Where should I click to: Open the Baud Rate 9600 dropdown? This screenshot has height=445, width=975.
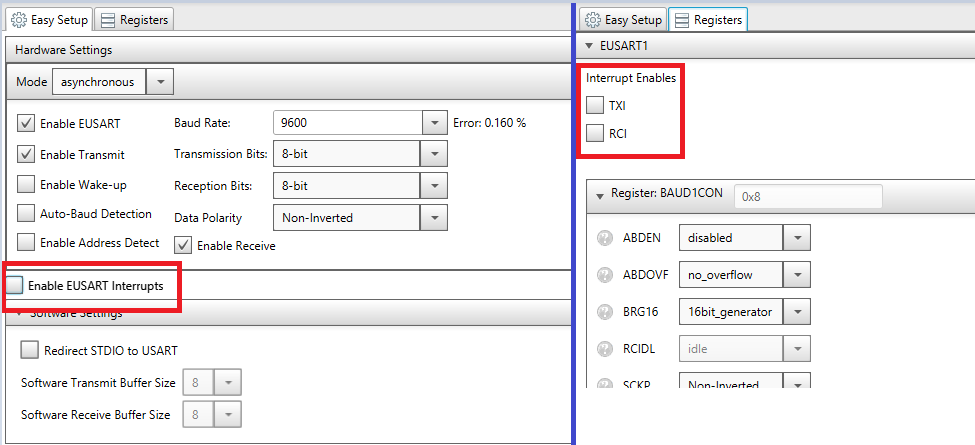(x=435, y=123)
